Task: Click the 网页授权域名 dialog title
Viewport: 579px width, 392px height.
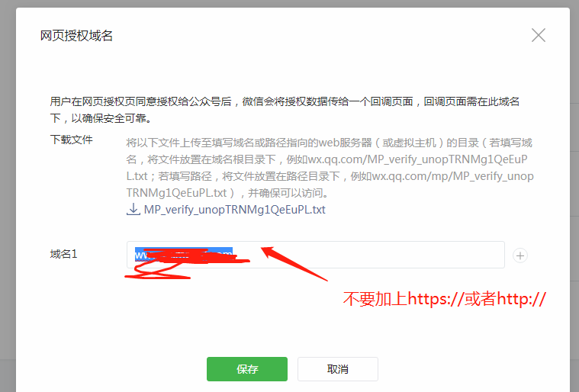Action: 76,36
